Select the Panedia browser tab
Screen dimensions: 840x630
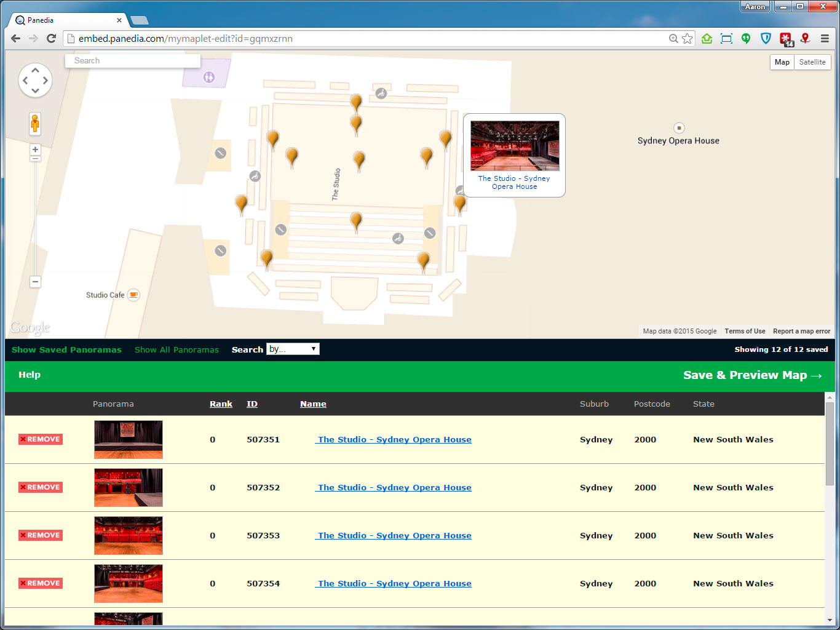pyautogui.click(x=68, y=20)
